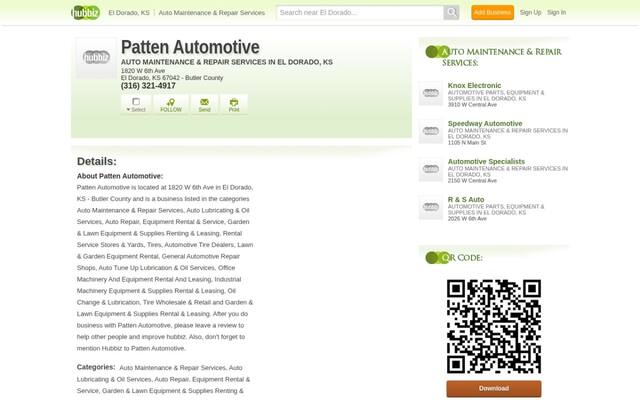Open the Sign Up link
The image size is (640, 400).
coord(530,13)
